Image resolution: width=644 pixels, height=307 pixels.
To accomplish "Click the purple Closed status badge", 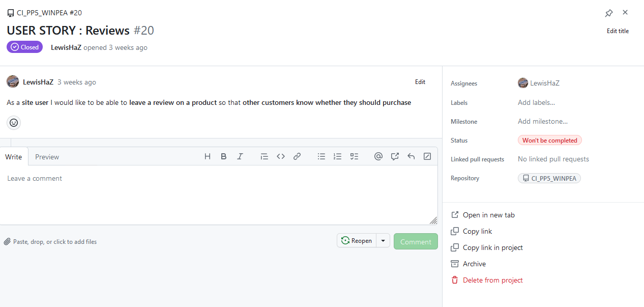I will click(x=25, y=47).
